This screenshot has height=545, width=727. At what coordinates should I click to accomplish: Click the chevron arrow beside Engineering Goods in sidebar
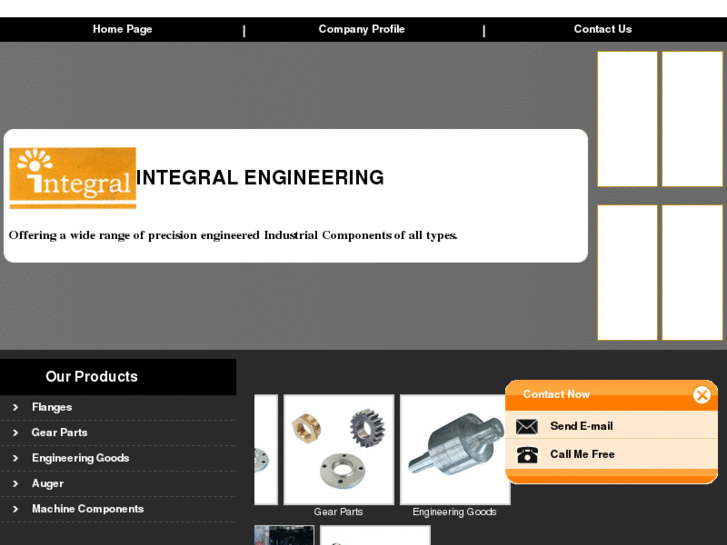pyautogui.click(x=15, y=458)
